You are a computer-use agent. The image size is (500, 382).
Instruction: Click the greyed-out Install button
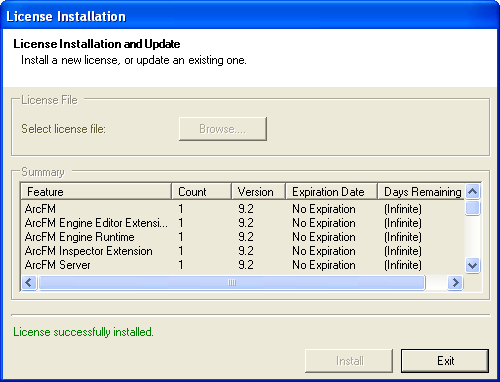[x=349, y=361]
